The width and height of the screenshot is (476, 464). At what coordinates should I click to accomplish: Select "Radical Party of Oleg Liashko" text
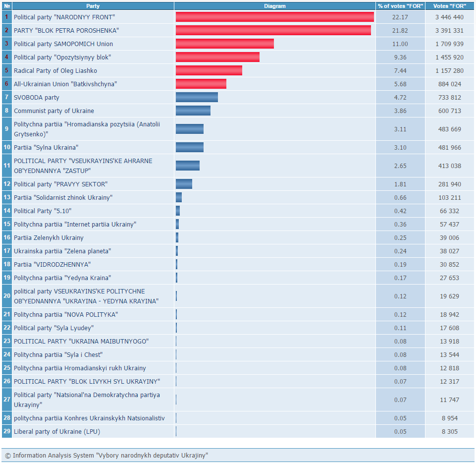tap(55, 70)
